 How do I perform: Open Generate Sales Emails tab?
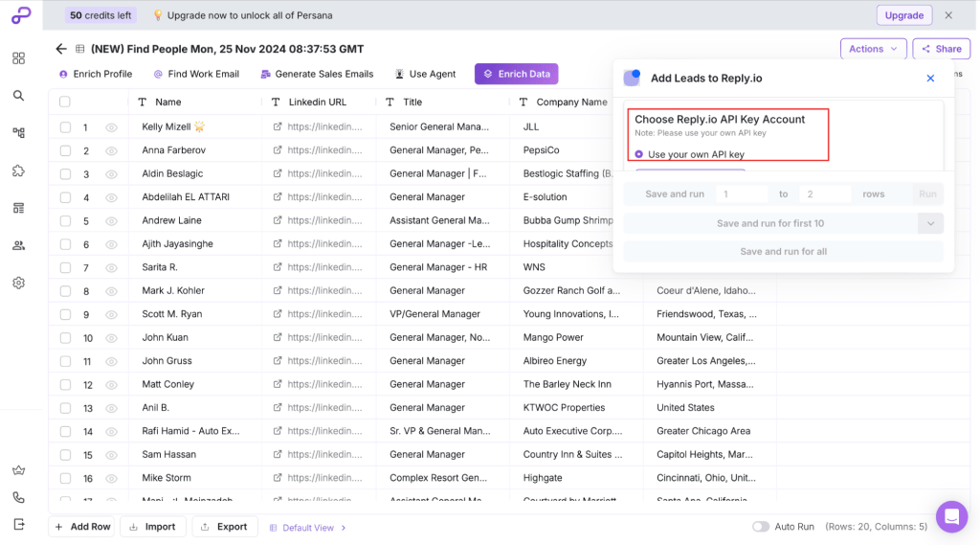tap(317, 74)
